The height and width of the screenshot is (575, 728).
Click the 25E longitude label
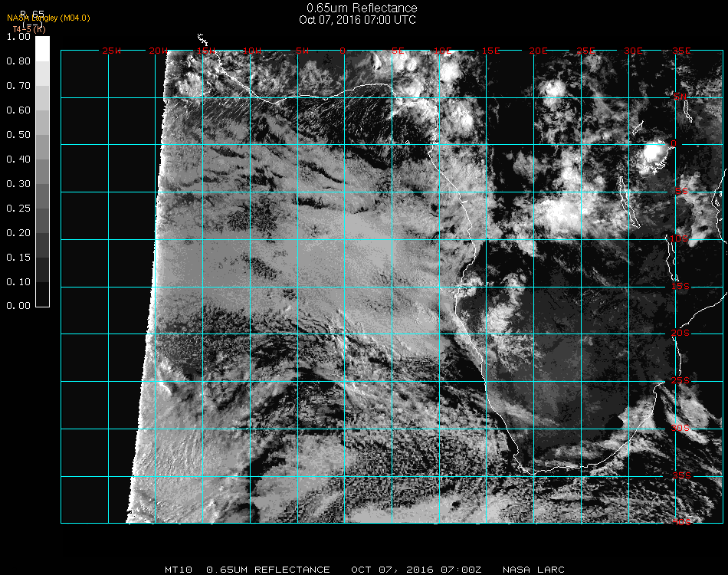pos(585,51)
